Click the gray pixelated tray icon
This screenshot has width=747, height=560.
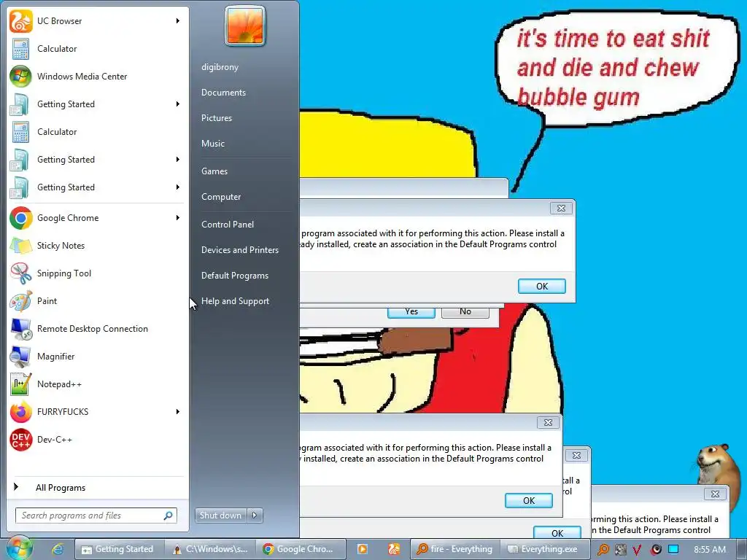tap(621, 549)
